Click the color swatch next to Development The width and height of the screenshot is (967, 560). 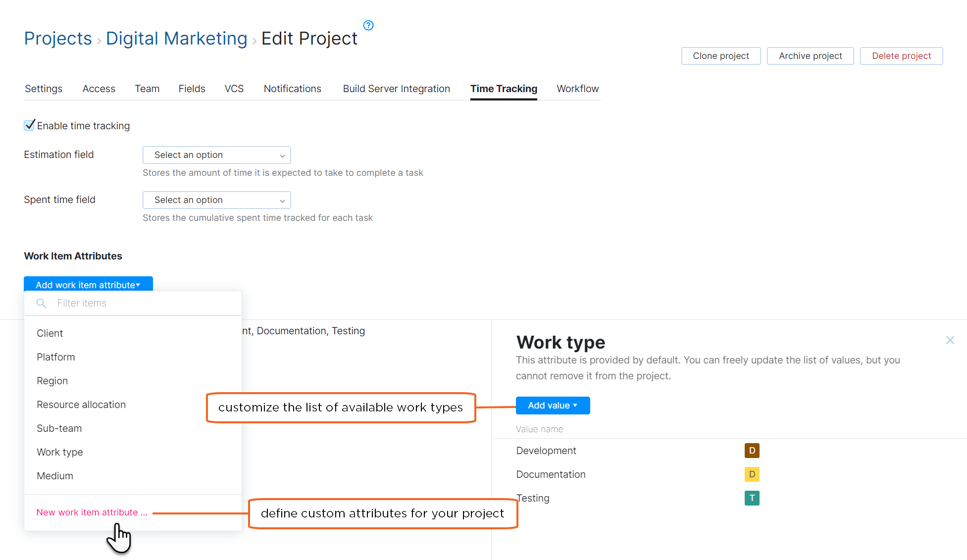pyautogui.click(x=752, y=451)
